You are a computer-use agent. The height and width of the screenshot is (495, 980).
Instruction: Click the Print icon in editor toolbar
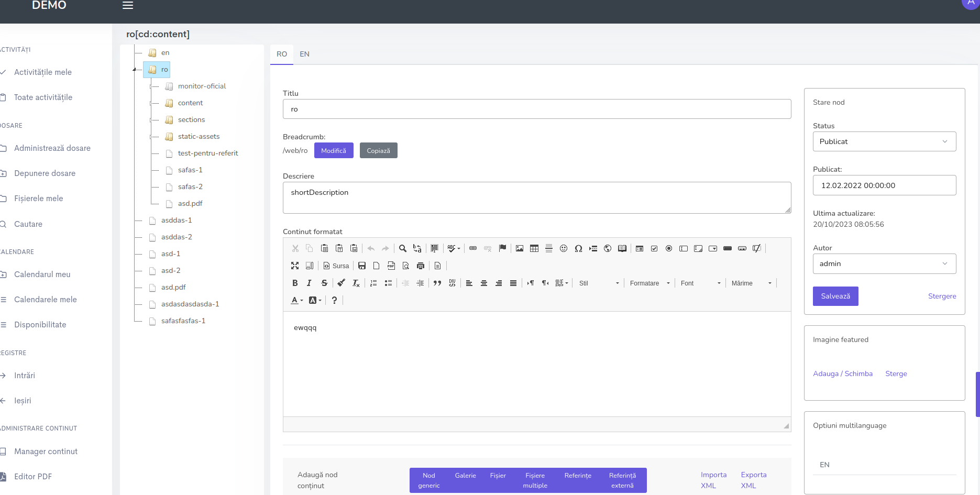420,266
